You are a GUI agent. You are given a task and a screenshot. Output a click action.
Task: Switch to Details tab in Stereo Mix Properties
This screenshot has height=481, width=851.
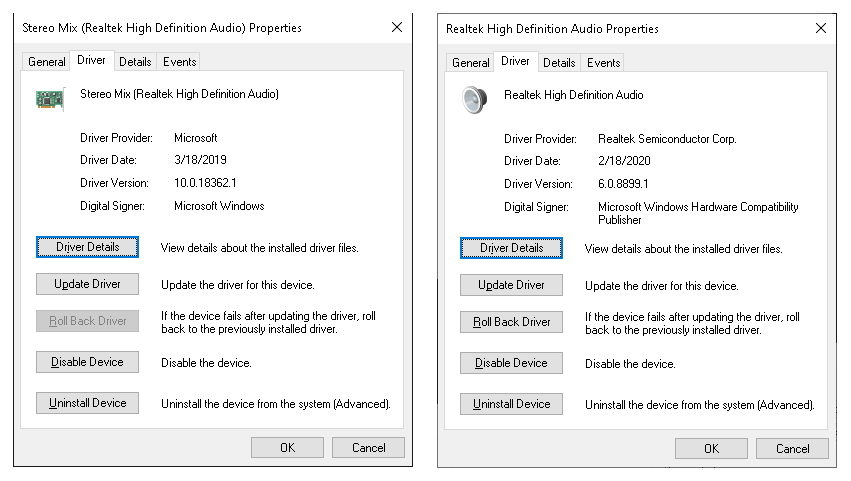coord(135,62)
